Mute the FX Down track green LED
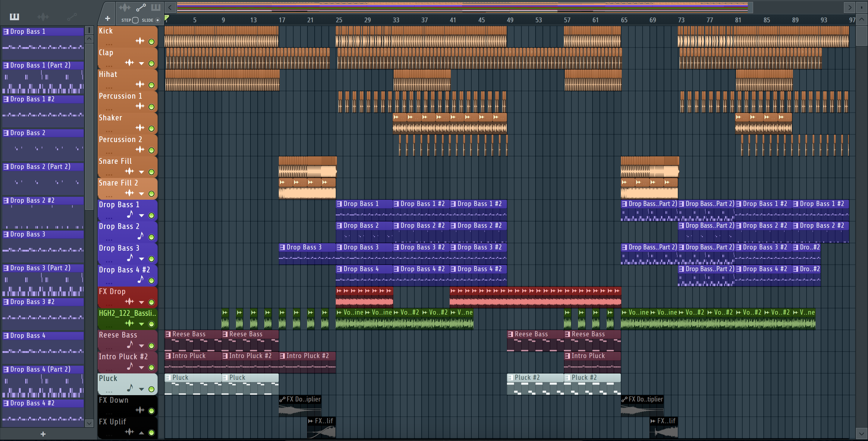The image size is (868, 441). point(152,411)
